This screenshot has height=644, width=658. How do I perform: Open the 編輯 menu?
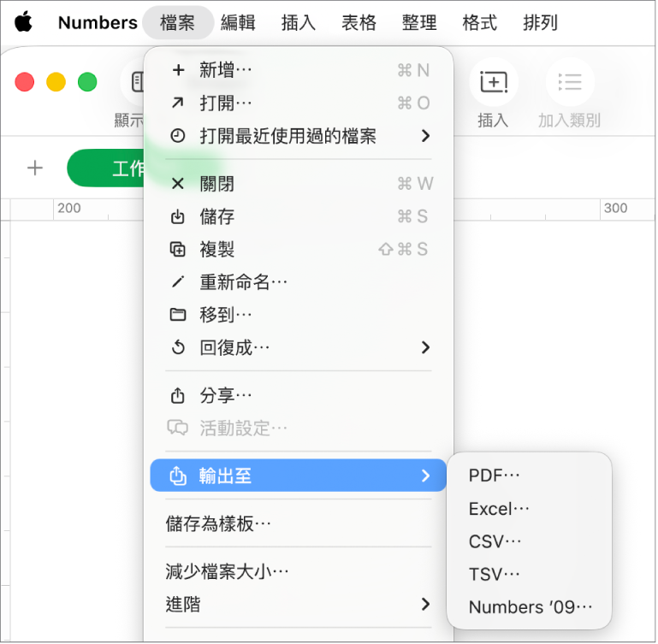(x=238, y=22)
